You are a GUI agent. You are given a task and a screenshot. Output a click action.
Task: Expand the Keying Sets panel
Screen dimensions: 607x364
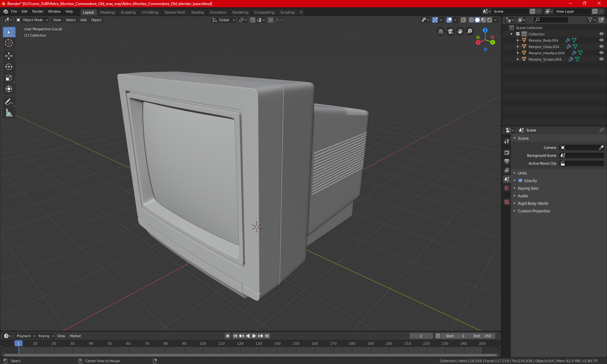(528, 188)
